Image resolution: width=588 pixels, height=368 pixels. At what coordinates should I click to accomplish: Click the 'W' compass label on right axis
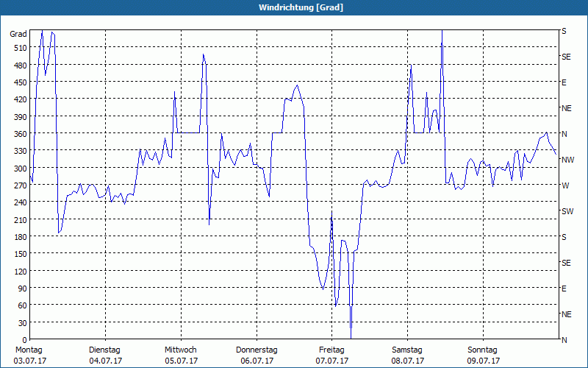tap(565, 185)
